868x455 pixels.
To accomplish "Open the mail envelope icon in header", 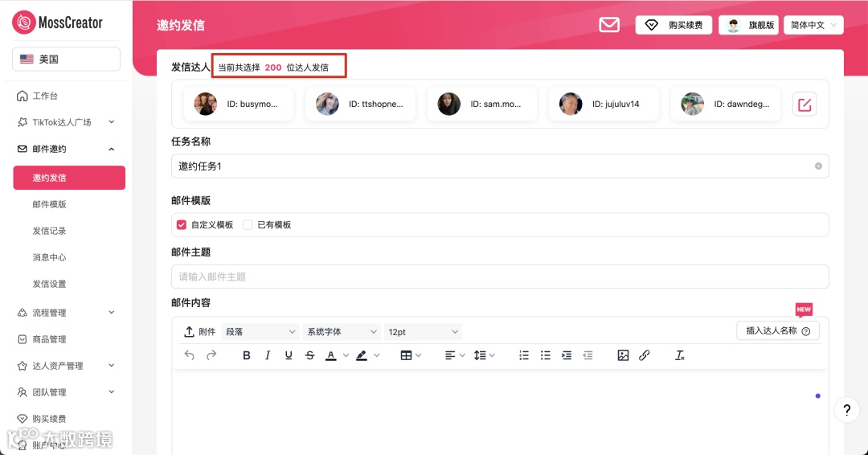I will click(609, 25).
